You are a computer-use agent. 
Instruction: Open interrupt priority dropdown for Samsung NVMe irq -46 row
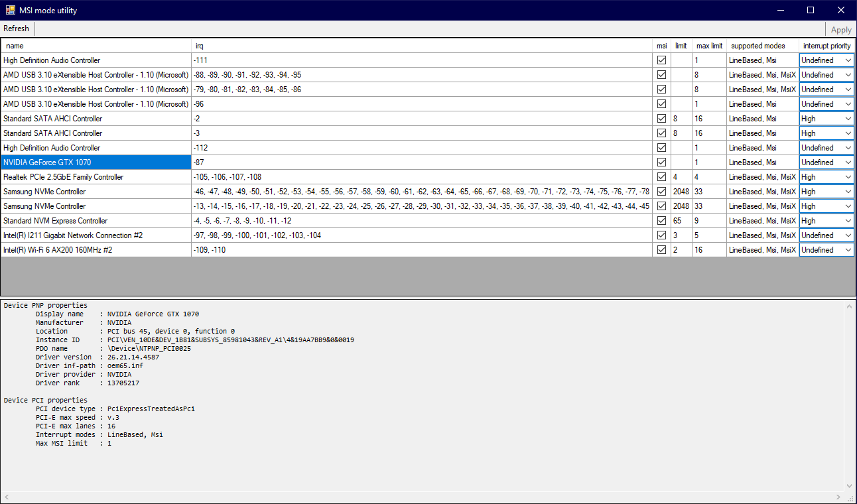826,192
